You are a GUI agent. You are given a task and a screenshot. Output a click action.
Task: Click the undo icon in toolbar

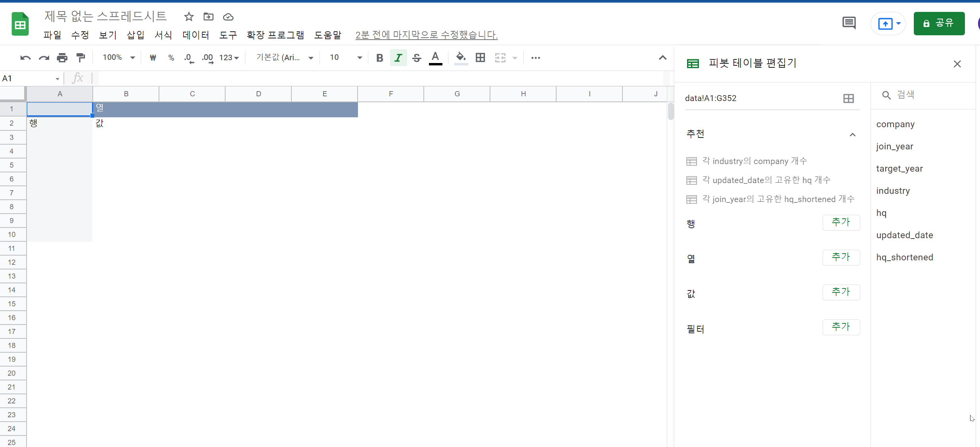click(25, 58)
